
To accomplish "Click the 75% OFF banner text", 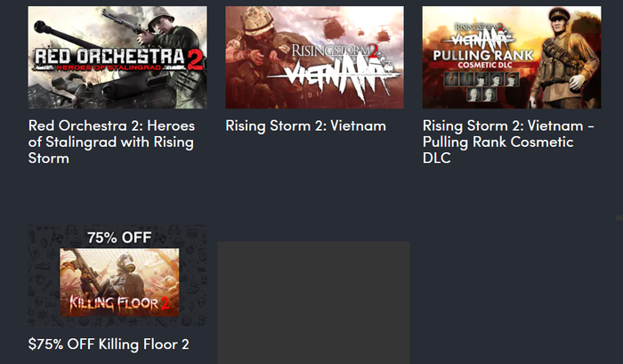I will [x=119, y=238].
